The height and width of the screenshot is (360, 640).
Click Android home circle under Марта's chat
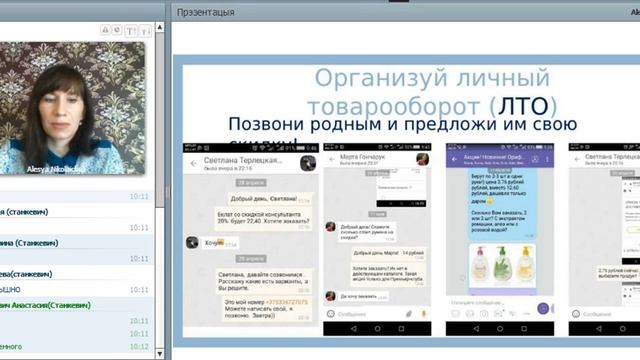[x=378, y=329]
